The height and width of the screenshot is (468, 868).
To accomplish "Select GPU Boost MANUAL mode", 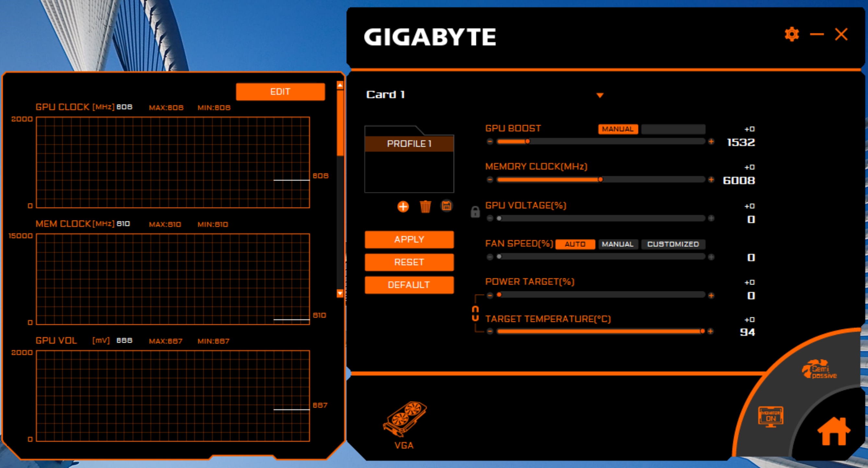I will pos(618,129).
